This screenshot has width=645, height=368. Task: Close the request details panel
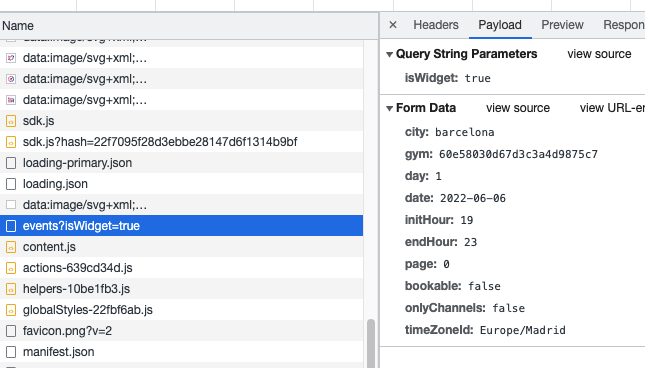click(393, 25)
